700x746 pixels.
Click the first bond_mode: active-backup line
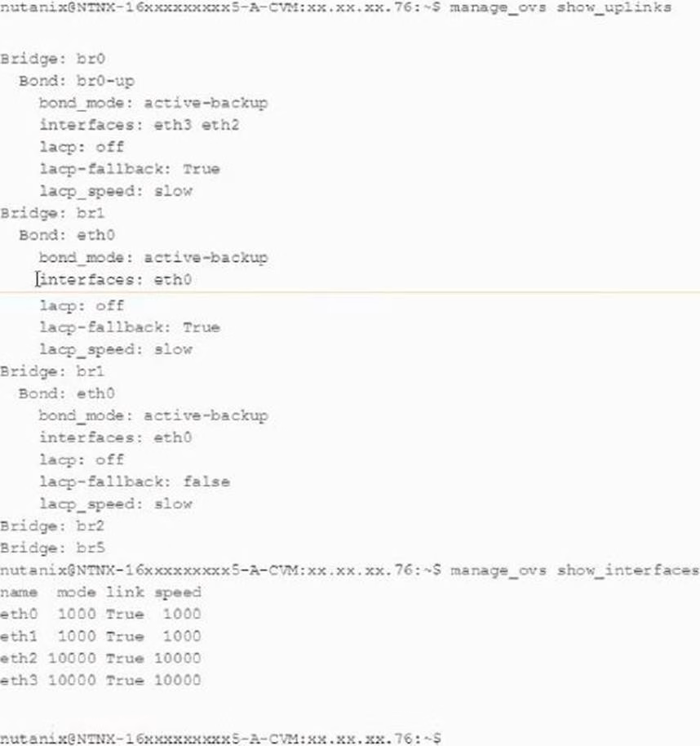click(x=153, y=103)
